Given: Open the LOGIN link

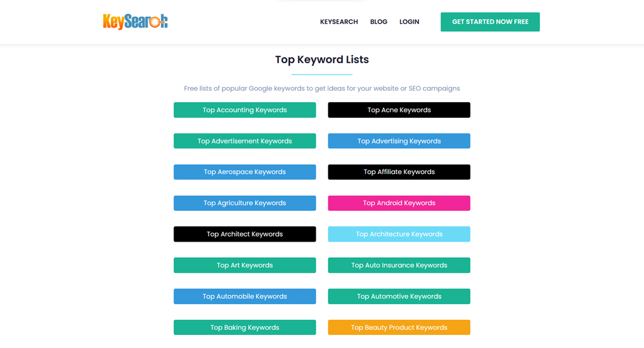Looking at the screenshot, I should 409,22.
